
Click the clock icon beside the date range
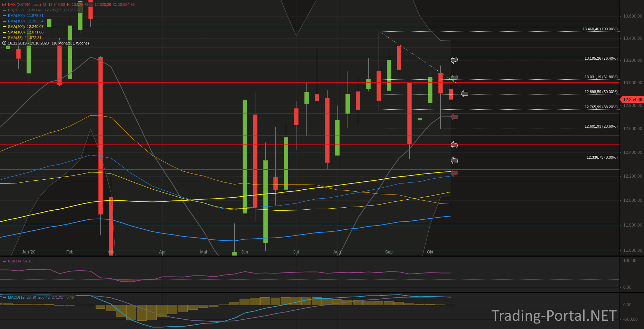click(x=4, y=43)
